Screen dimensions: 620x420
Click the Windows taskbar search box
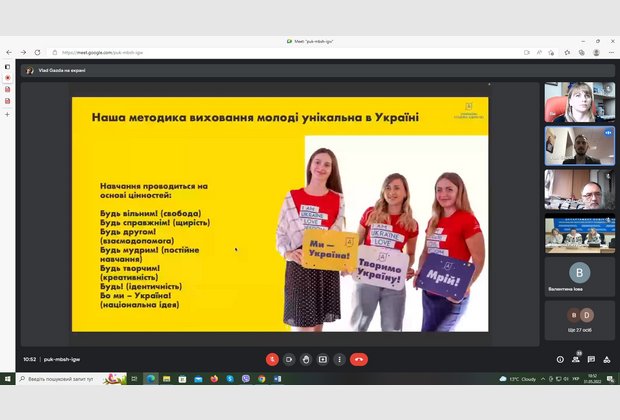(x=60, y=379)
